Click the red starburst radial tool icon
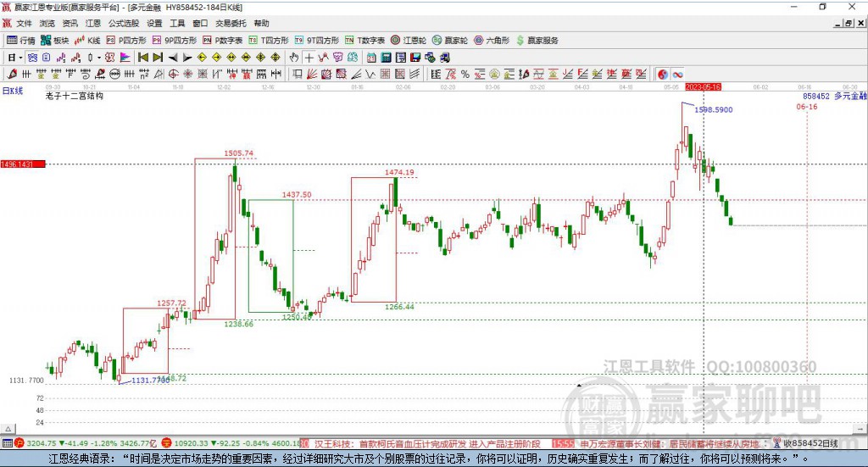868x467 pixels. pos(188,74)
